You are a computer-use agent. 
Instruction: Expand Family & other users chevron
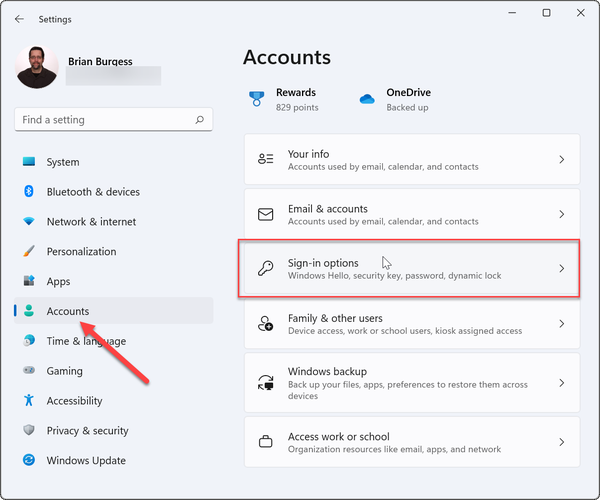(561, 324)
